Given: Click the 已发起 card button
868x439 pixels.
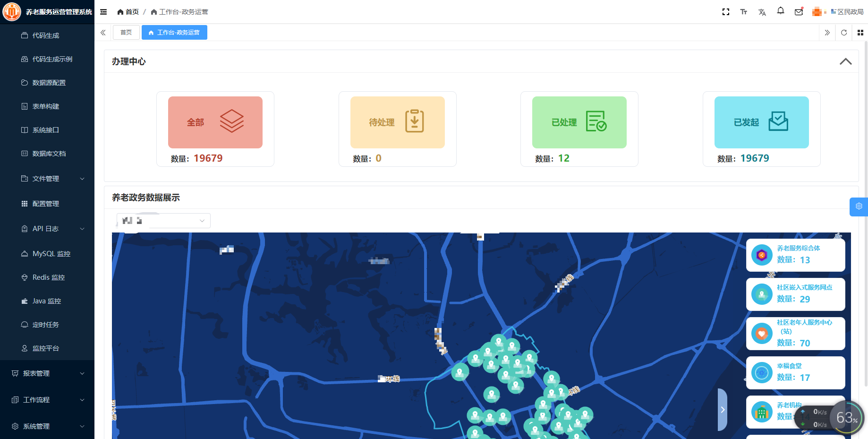Looking at the screenshot, I should point(762,122).
